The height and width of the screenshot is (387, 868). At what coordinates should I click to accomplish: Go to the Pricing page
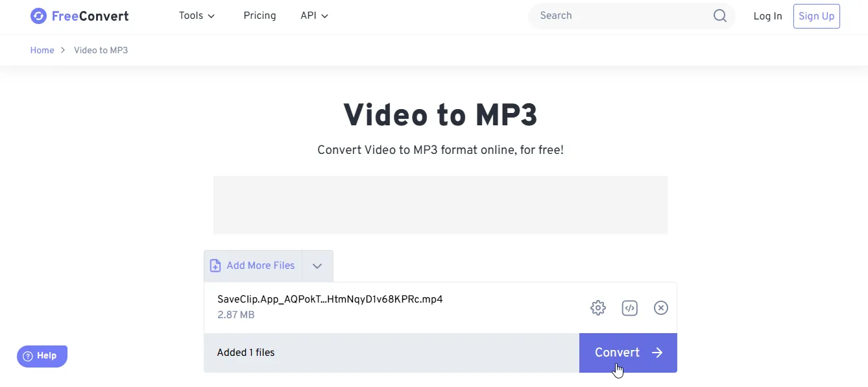[x=259, y=16]
